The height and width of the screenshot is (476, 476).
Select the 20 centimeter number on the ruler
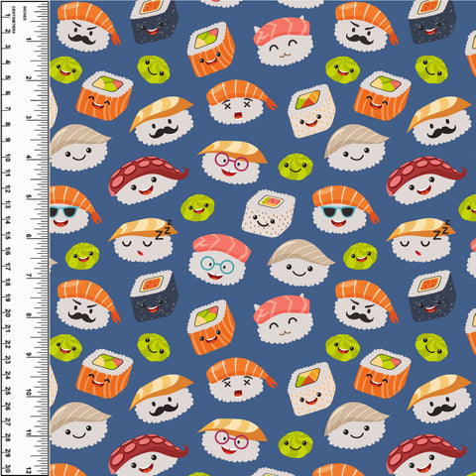tap(7, 313)
